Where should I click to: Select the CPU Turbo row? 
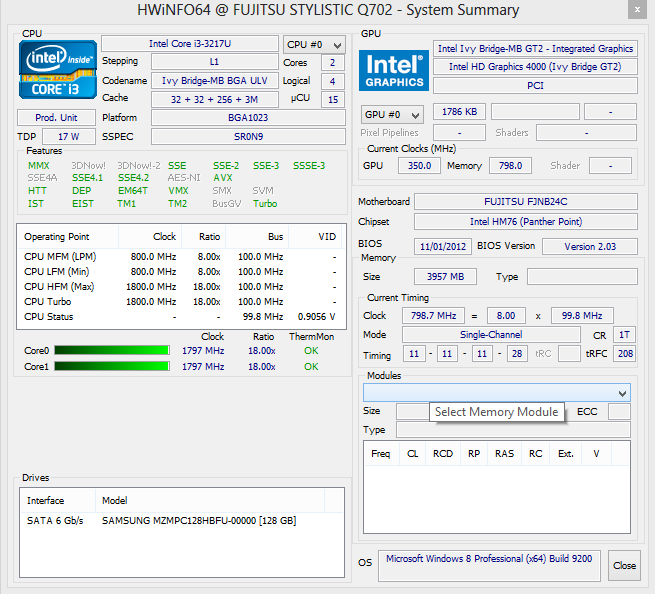(180, 302)
